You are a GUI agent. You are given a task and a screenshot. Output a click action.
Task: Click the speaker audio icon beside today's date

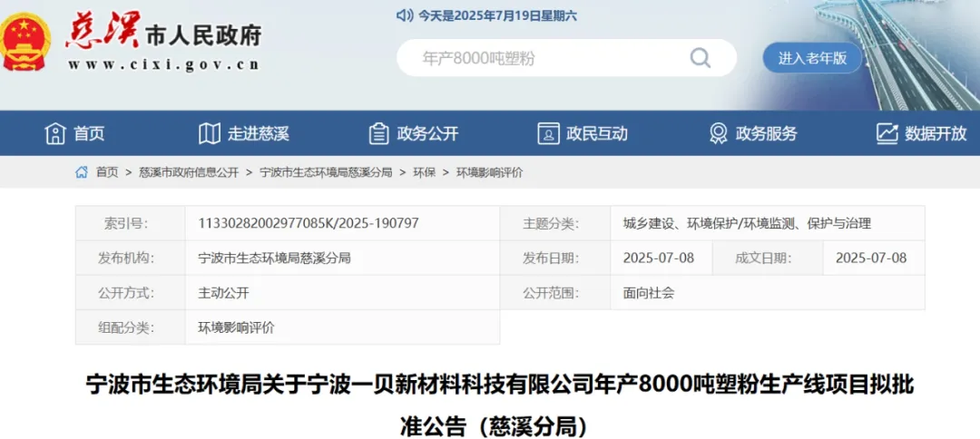[x=405, y=15]
